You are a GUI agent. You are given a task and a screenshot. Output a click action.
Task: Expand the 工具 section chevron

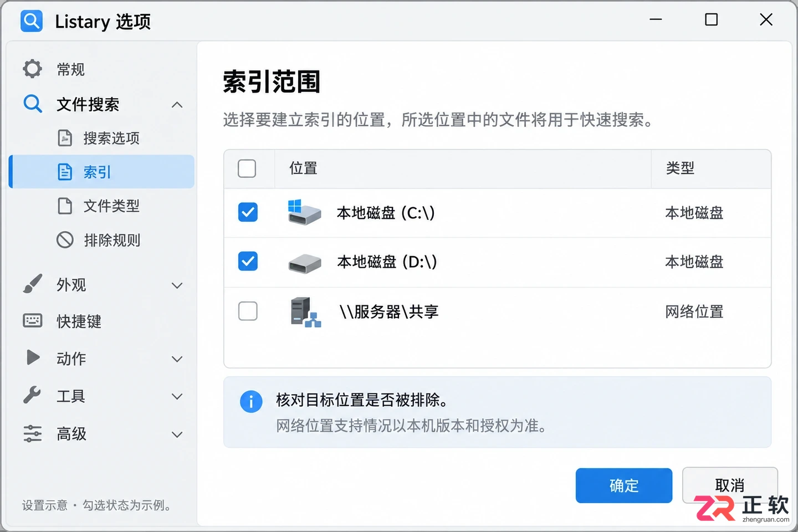tap(177, 397)
